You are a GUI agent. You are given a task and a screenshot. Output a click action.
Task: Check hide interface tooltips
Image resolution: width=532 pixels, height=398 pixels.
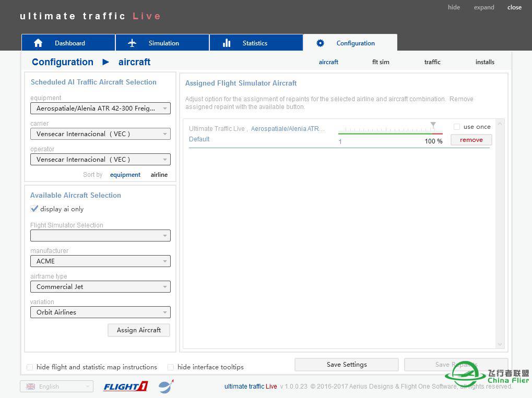coord(171,367)
